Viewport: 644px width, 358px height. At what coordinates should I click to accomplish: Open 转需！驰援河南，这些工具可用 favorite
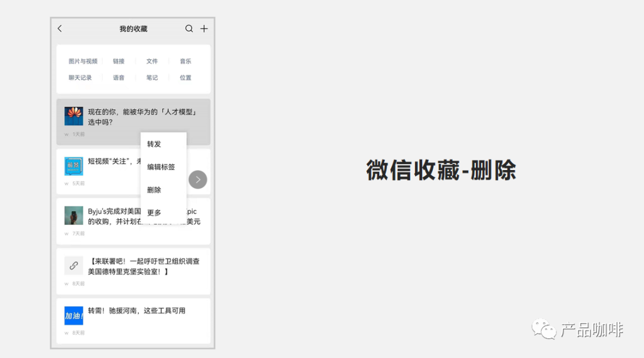pos(137,311)
